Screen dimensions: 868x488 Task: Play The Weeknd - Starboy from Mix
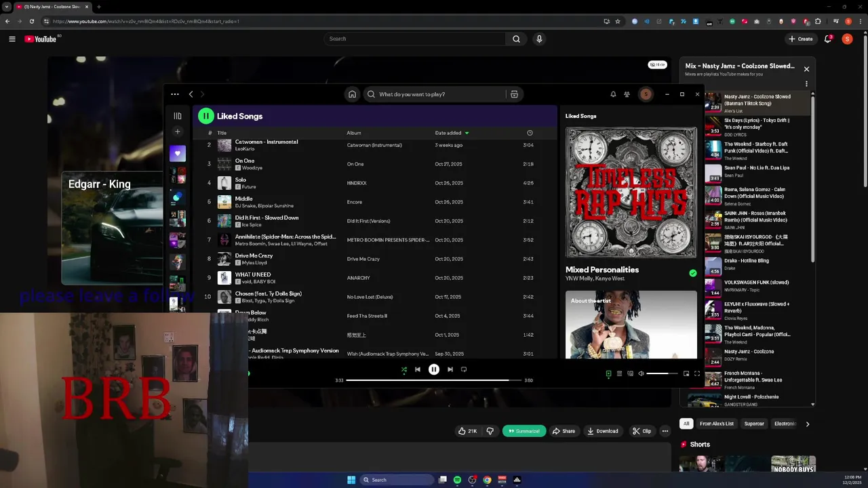point(757,150)
